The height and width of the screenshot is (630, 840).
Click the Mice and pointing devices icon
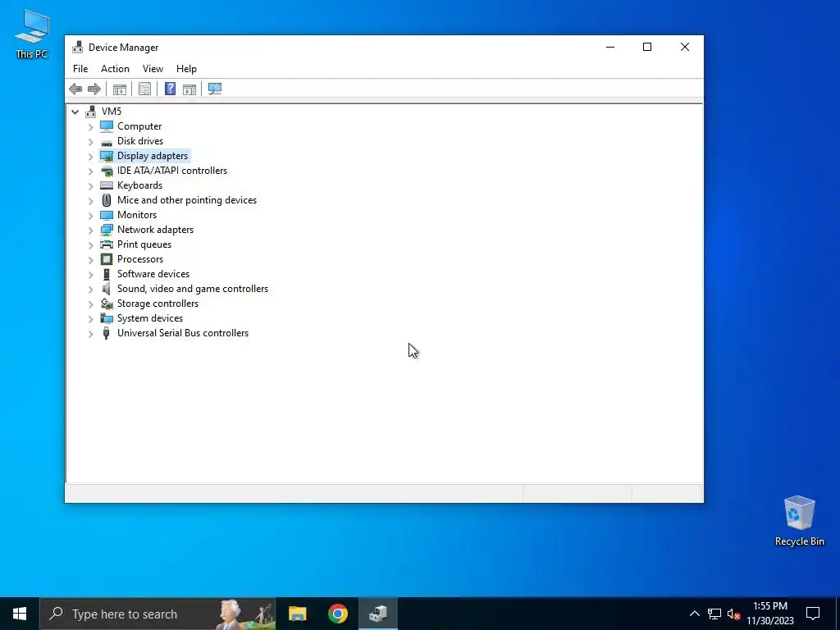point(107,200)
